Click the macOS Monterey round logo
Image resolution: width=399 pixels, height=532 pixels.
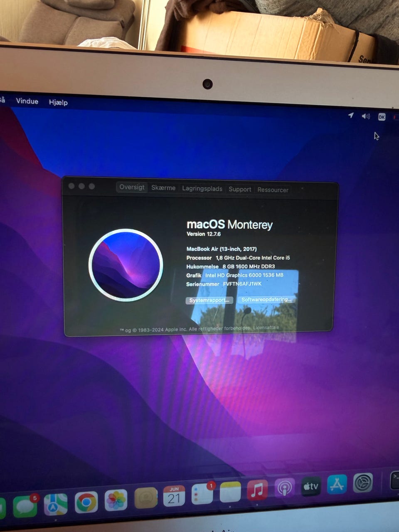point(126,265)
